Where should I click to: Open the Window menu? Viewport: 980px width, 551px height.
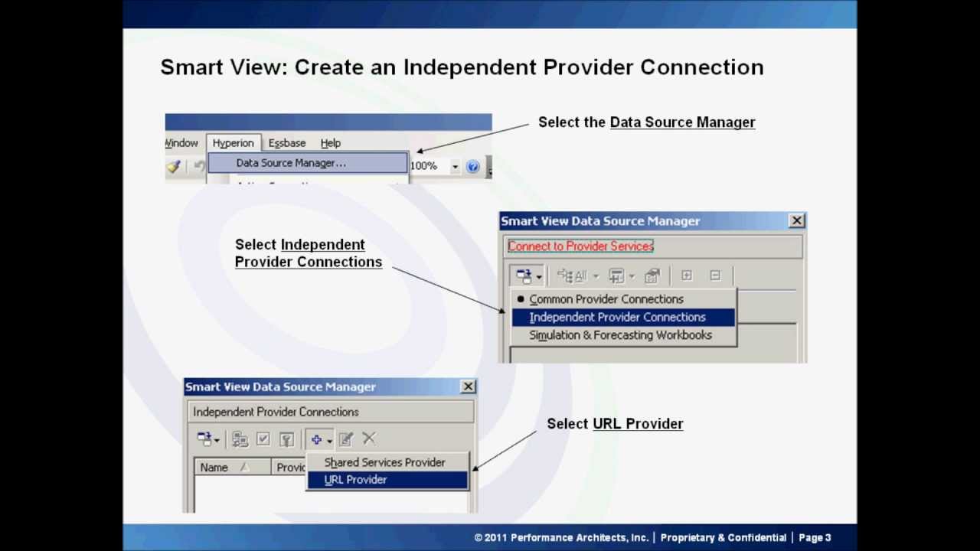(182, 143)
